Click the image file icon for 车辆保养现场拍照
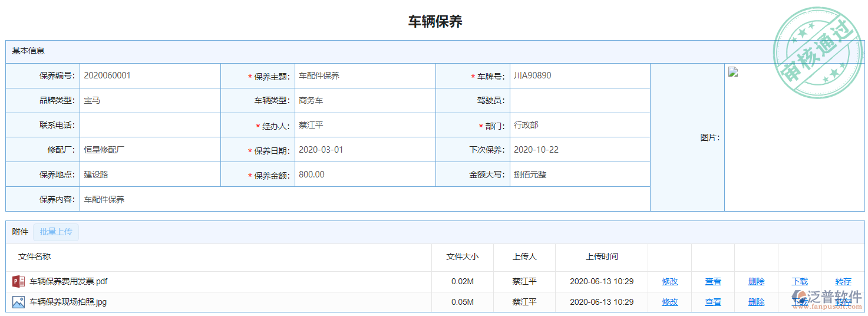The image size is (868, 316). [x=18, y=302]
